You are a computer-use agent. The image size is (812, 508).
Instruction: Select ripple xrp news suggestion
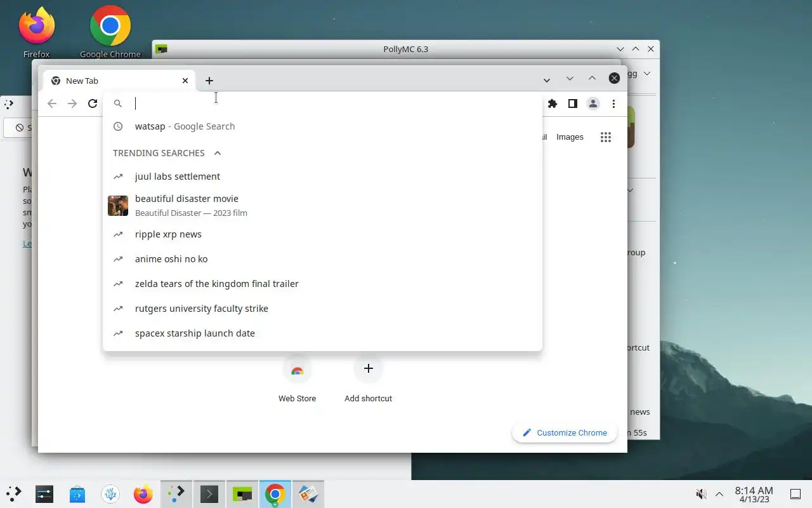pyautogui.click(x=322, y=234)
